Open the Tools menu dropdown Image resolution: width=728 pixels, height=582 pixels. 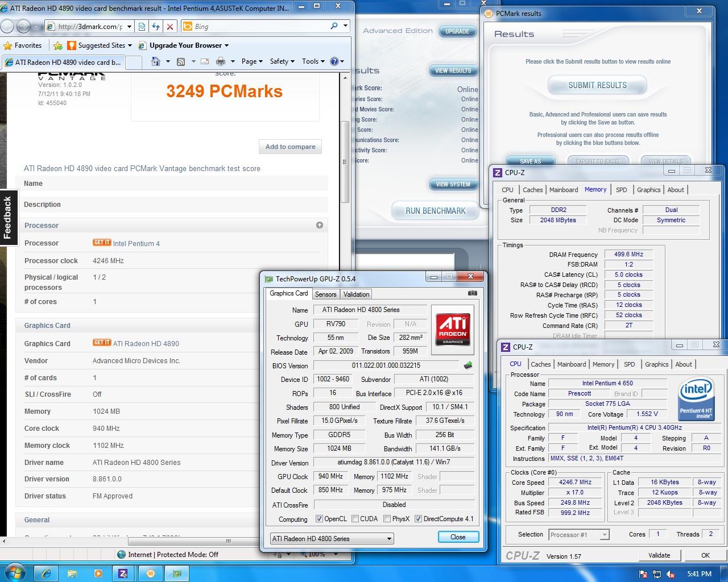click(313, 61)
